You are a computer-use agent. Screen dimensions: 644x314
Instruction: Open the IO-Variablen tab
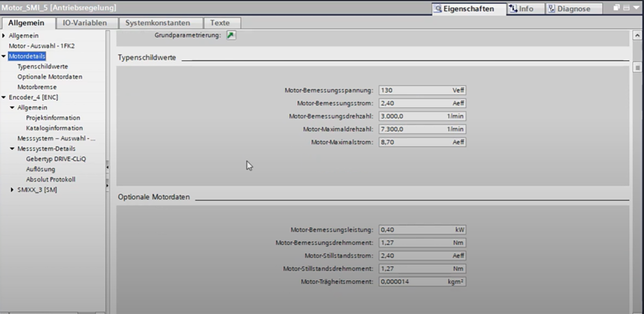[x=87, y=23]
